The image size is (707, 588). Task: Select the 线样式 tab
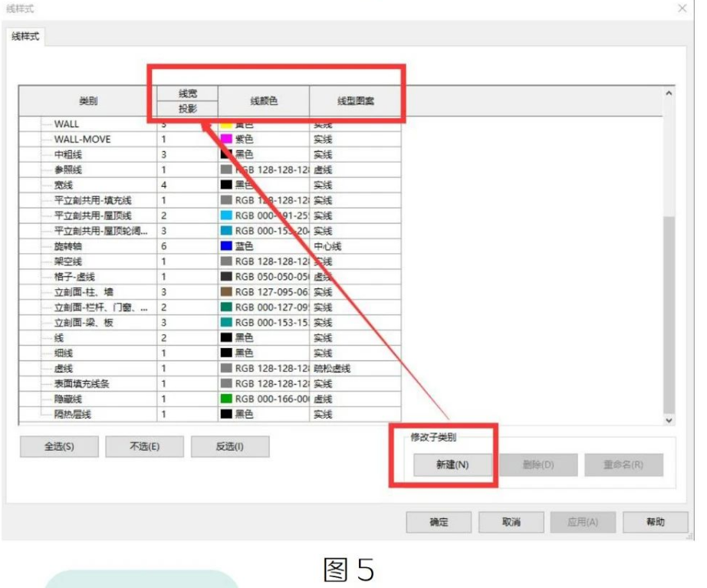(x=25, y=36)
